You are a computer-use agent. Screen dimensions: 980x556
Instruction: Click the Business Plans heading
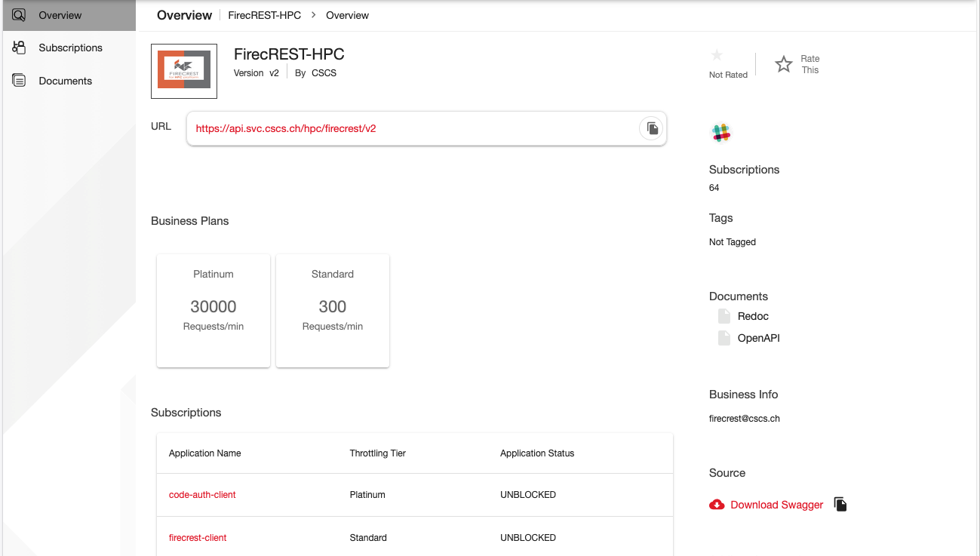pyautogui.click(x=189, y=221)
